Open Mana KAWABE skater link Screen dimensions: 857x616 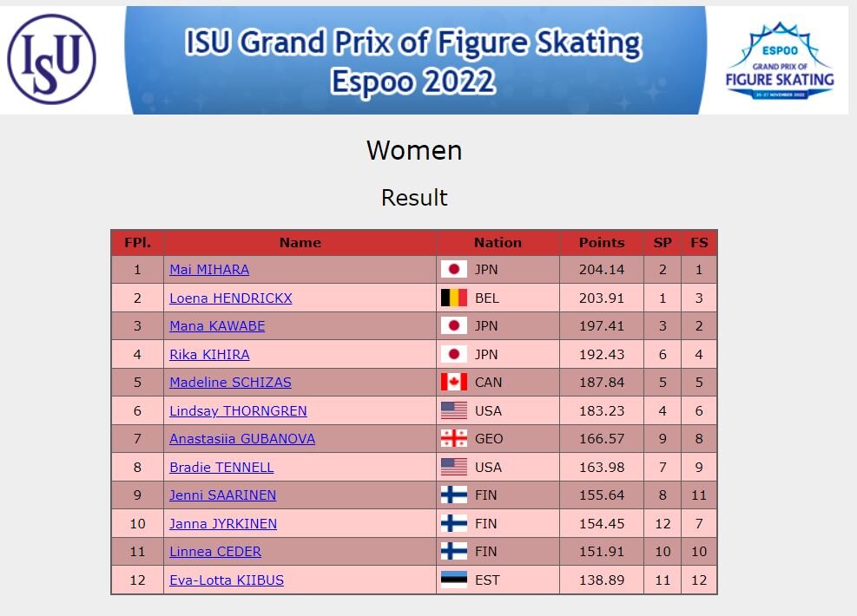point(217,326)
